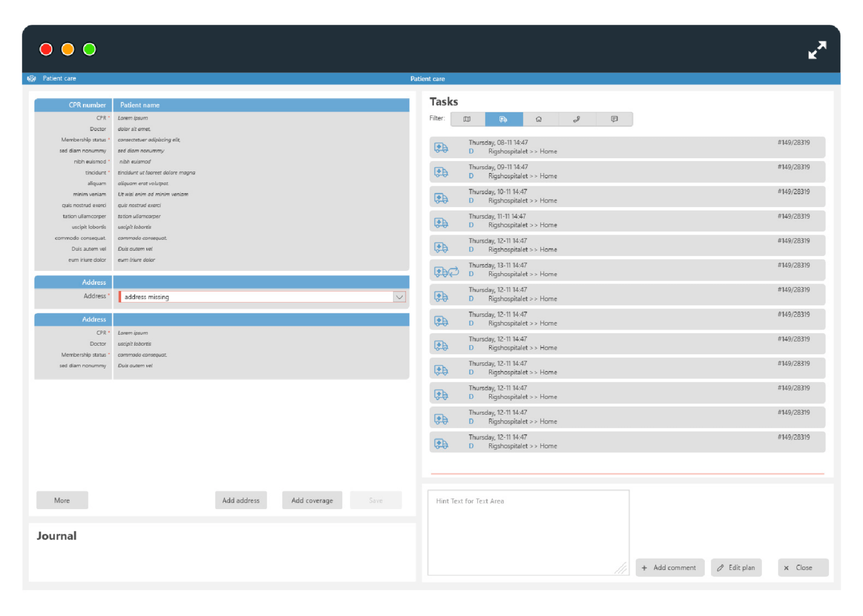
Task: Open the address missing dropdown arrow
Action: (x=399, y=297)
